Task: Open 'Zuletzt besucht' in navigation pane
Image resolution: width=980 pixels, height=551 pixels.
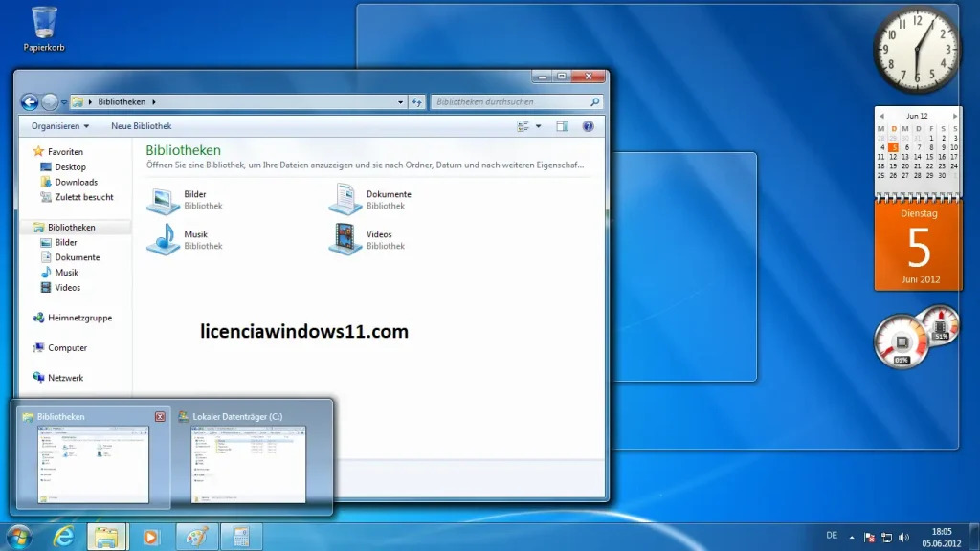Action: [84, 197]
